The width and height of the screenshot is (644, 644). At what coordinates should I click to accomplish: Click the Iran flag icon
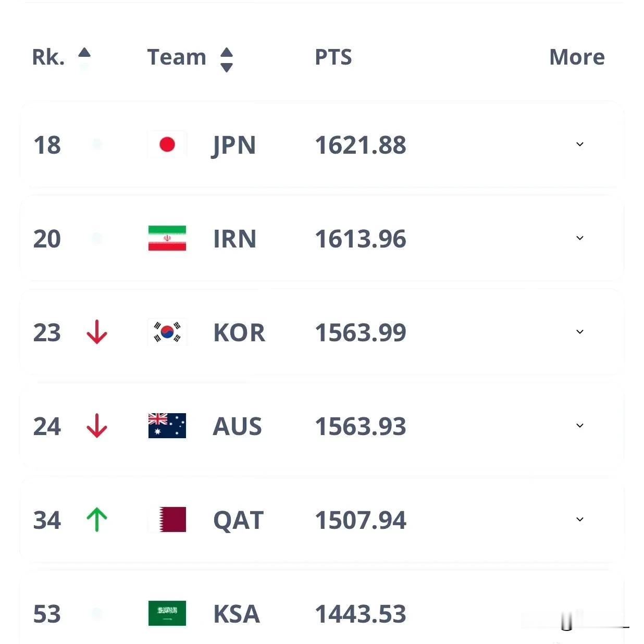coord(167,238)
